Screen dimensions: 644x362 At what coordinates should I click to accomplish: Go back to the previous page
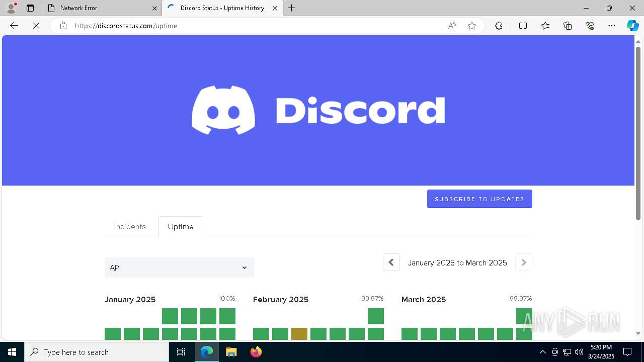[x=14, y=26]
